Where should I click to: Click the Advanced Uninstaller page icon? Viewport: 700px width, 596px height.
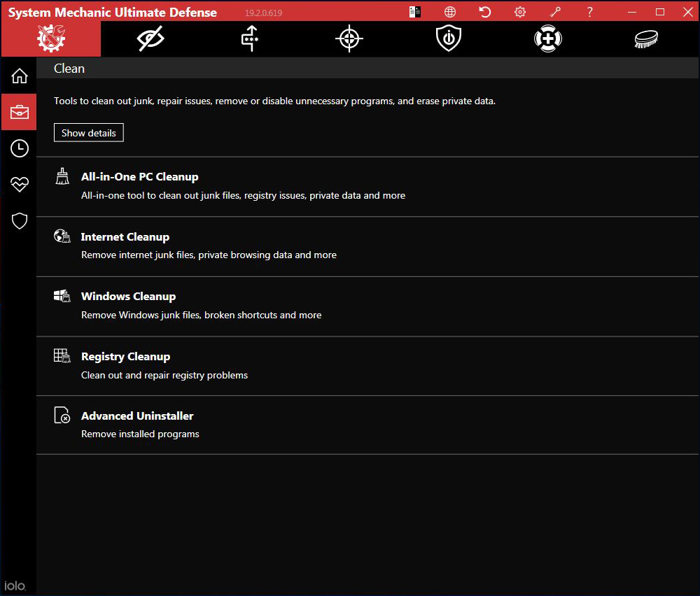(x=62, y=415)
